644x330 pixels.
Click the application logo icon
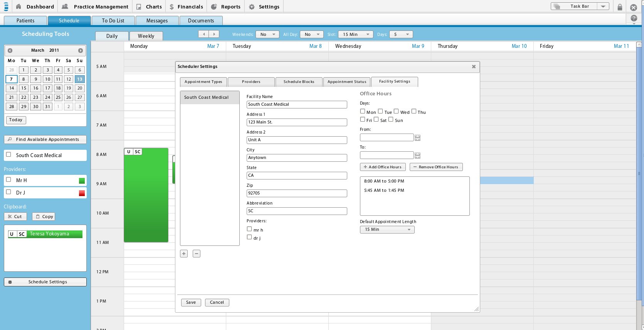tap(6, 7)
